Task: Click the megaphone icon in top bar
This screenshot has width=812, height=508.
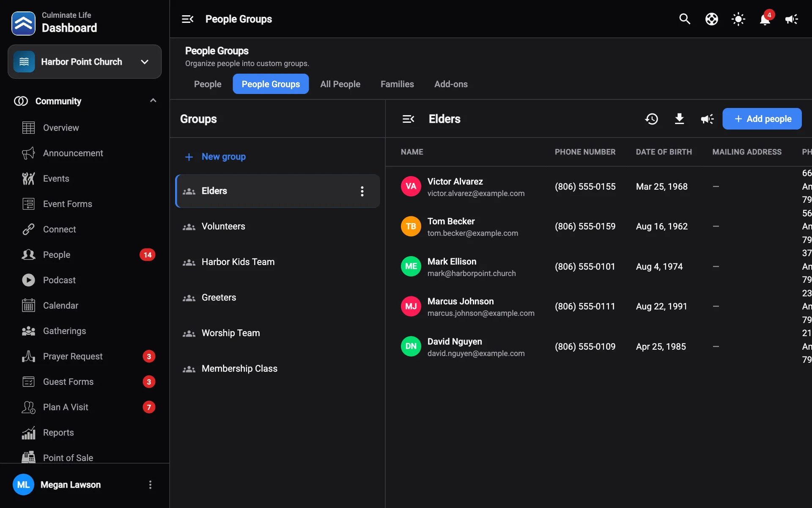Action: pos(791,19)
